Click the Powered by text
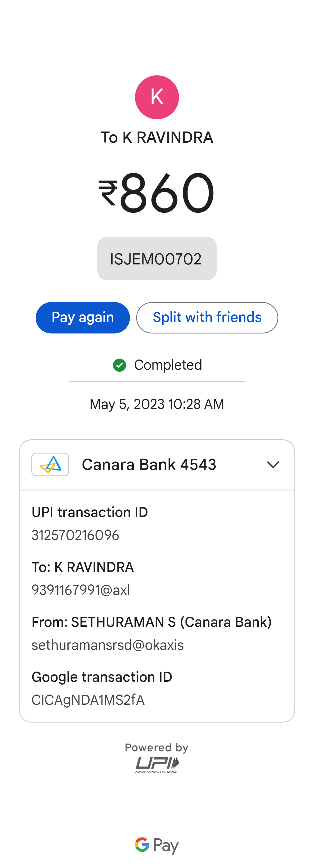 click(157, 748)
